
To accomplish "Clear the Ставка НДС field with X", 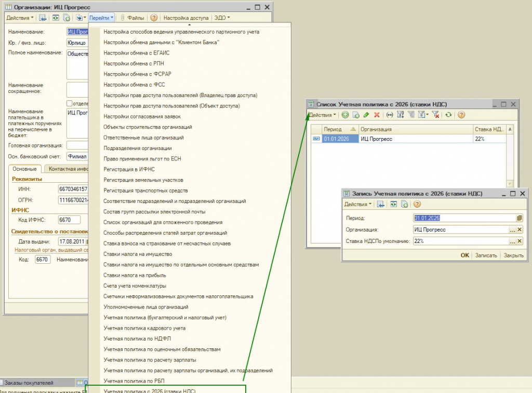I will pyautogui.click(x=520, y=241).
